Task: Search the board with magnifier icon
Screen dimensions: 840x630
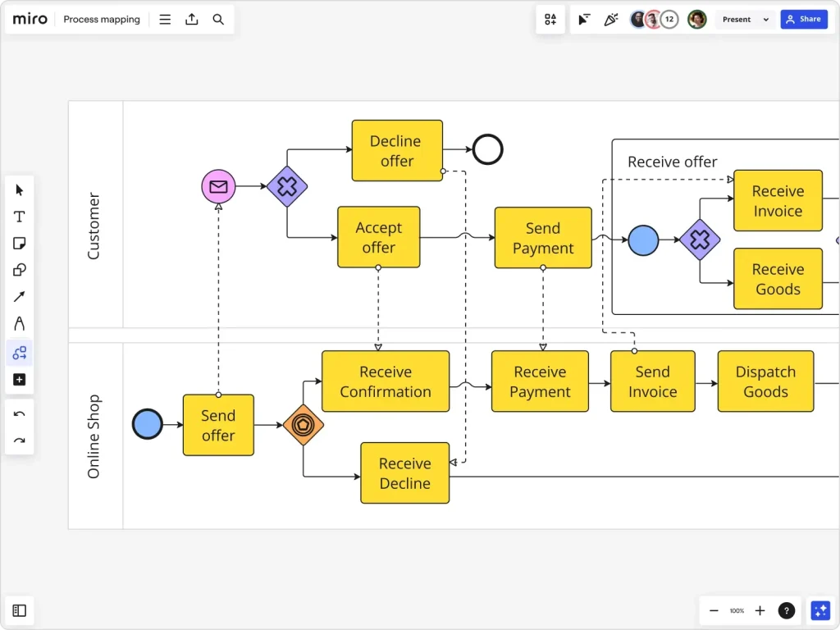Action: [x=218, y=20]
